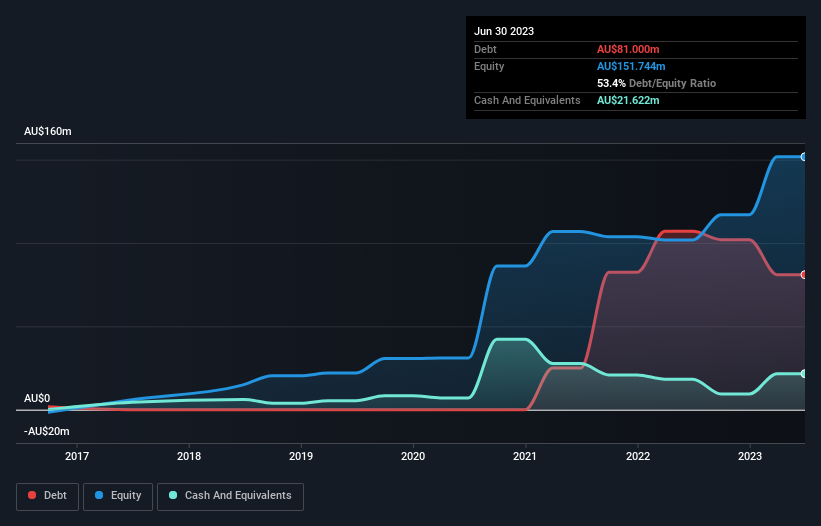Viewport: 821px width, 526px height.
Task: Click the 53.4% Debt/Equity Ratio text
Action: pyautogui.click(x=657, y=83)
